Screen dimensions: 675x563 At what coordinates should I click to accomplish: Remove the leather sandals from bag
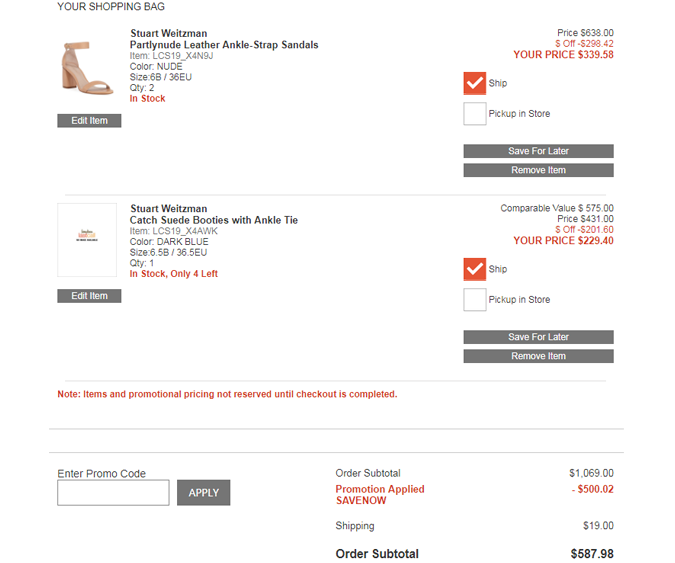coord(538,170)
